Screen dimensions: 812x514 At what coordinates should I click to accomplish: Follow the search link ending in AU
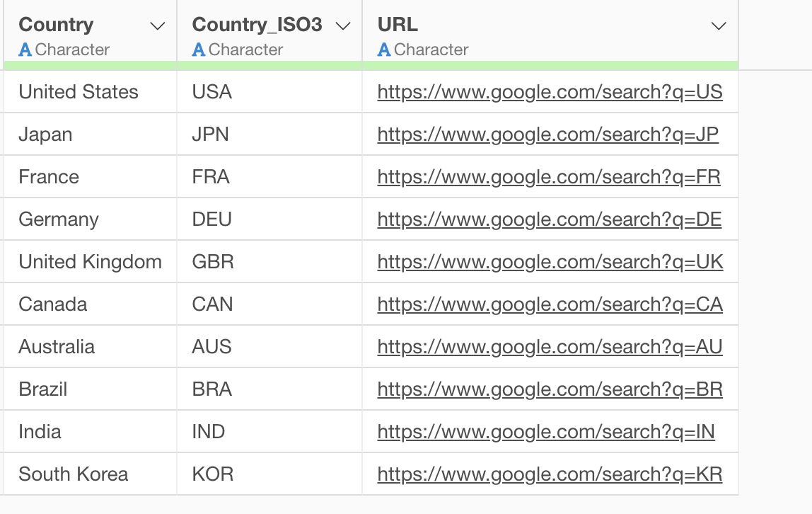click(550, 347)
